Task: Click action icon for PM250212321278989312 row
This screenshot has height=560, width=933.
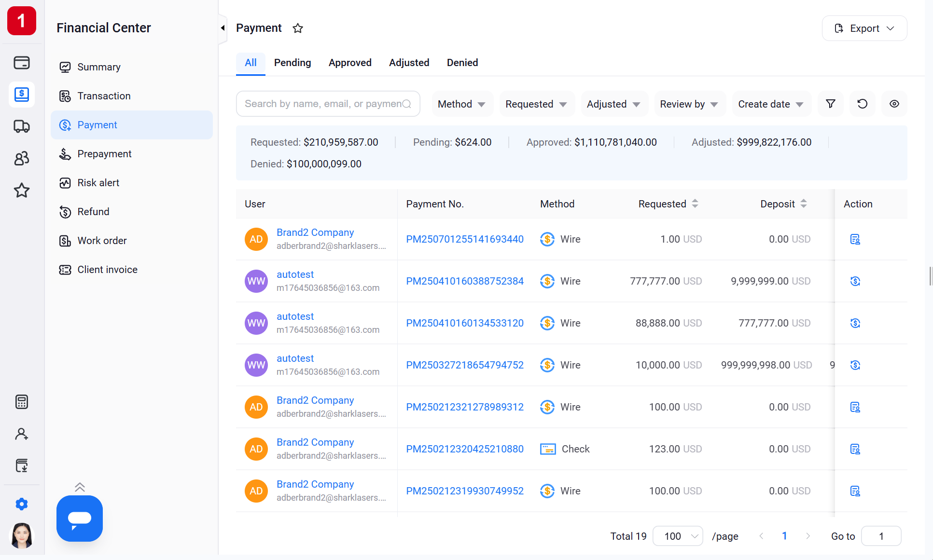Action: point(855,407)
